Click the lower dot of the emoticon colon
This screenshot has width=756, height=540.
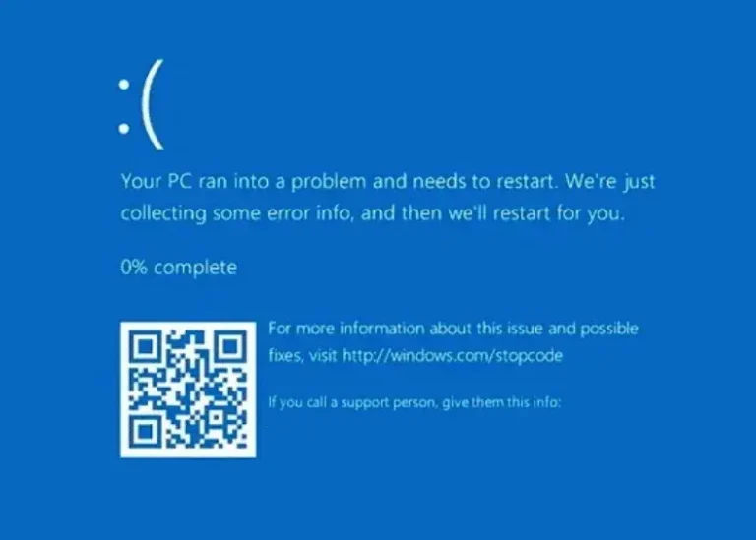tap(124, 128)
